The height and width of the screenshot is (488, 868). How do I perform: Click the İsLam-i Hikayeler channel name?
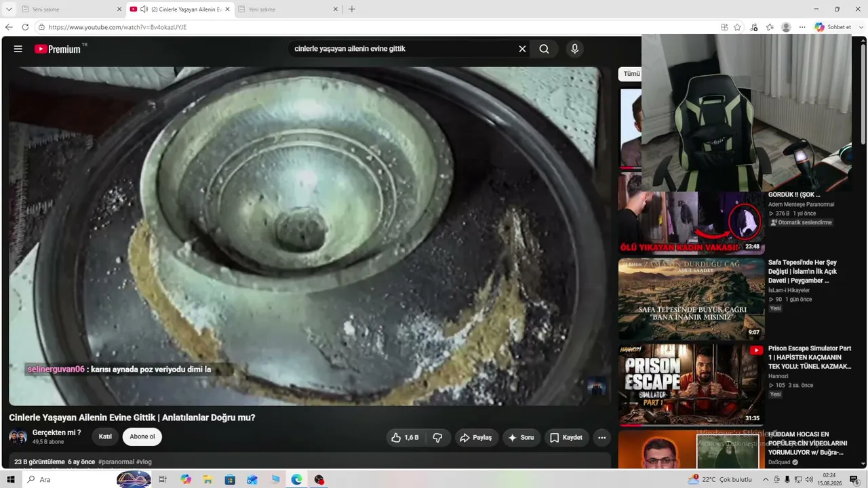[790, 290]
